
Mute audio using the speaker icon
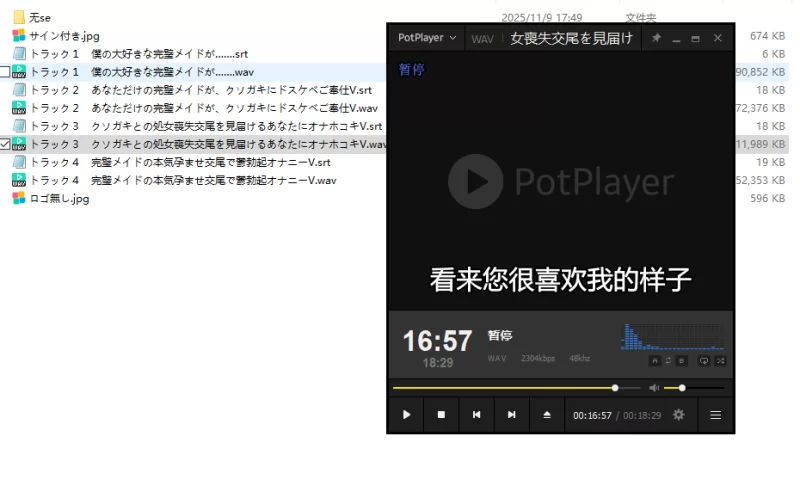(x=654, y=388)
